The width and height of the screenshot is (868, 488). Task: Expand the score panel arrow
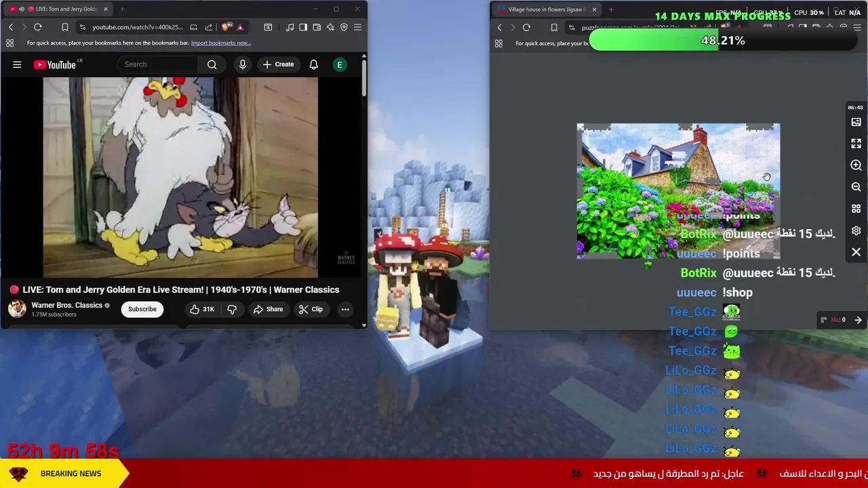(x=858, y=320)
